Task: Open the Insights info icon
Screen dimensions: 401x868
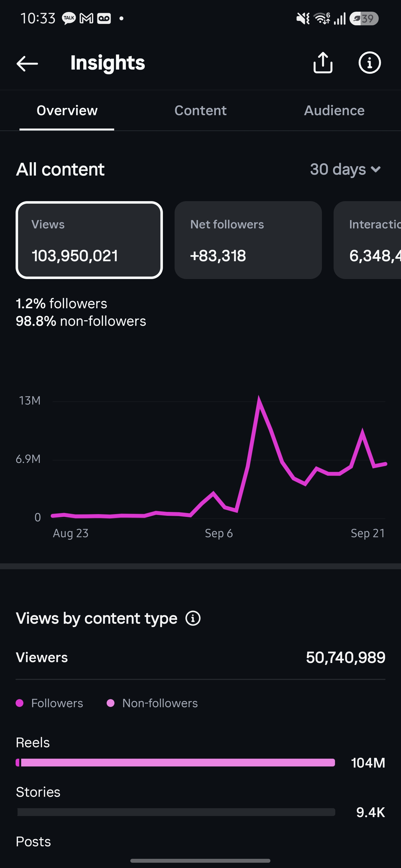Action: click(x=369, y=63)
